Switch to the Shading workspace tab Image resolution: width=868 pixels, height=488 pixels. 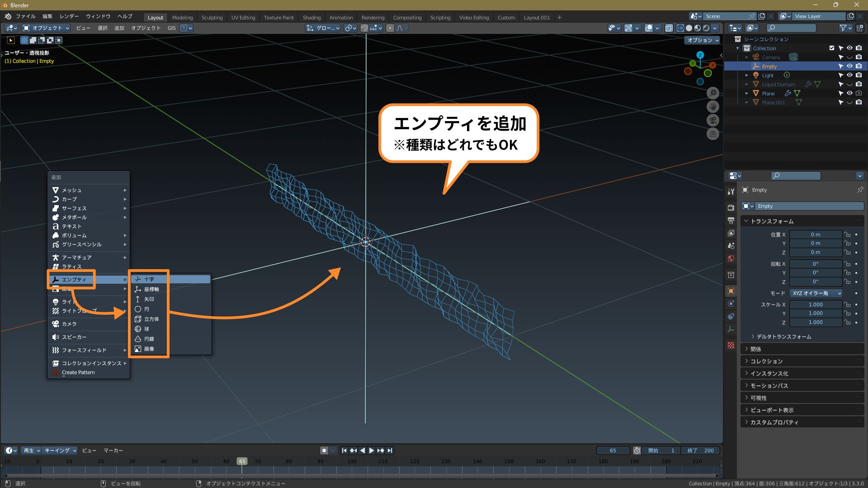click(x=311, y=18)
